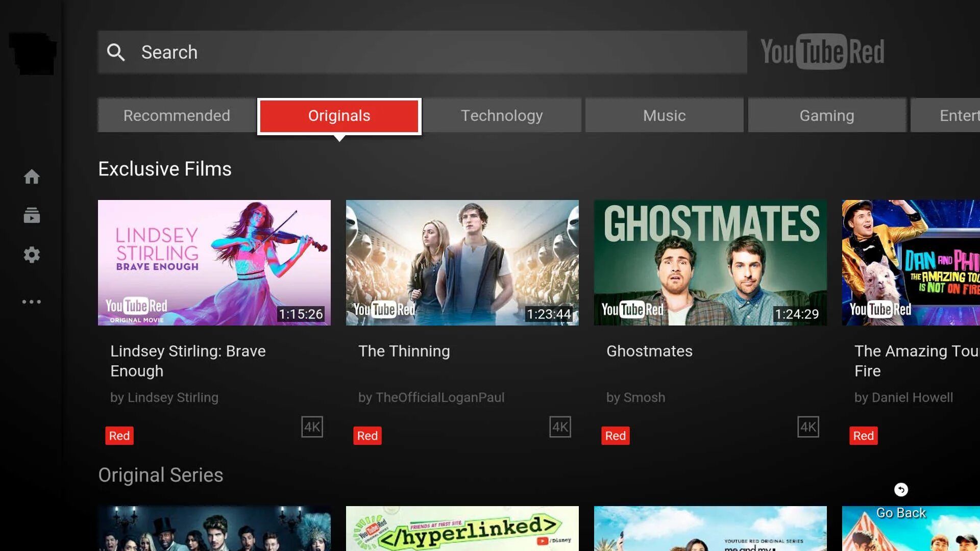The width and height of the screenshot is (980, 551).
Task: Select the Recommended tab
Action: (176, 115)
